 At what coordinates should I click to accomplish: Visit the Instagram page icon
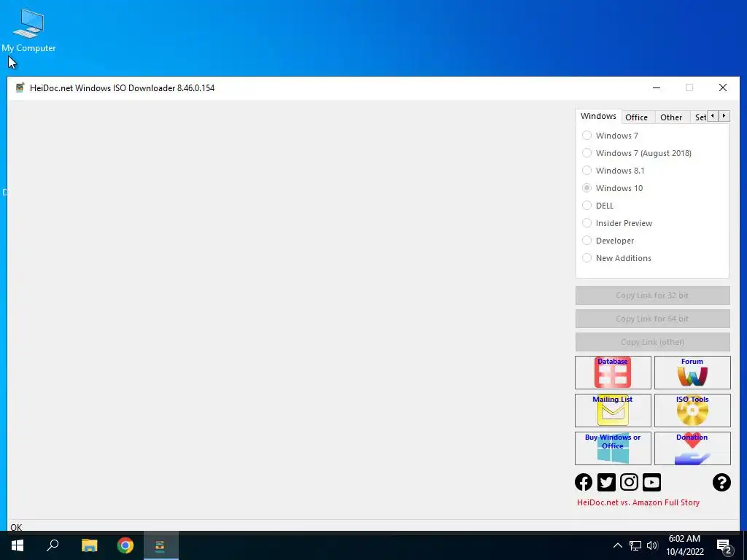coord(629,482)
